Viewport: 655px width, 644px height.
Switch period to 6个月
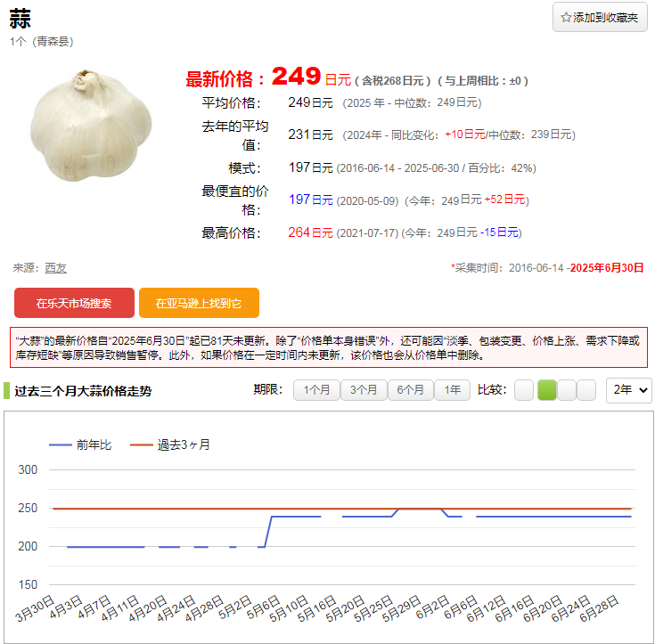[x=410, y=390]
